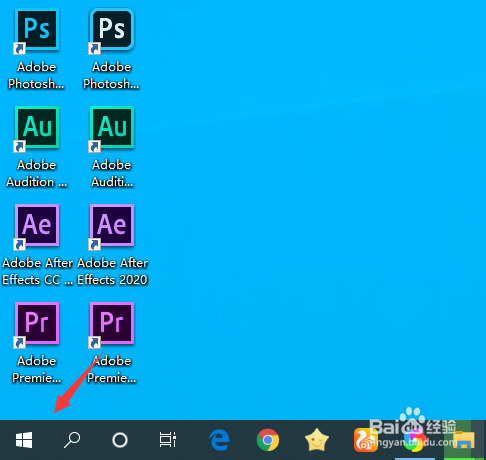Launch the orange UC Browser taskbar icon
The image size is (486, 460).
pyautogui.click(x=366, y=440)
